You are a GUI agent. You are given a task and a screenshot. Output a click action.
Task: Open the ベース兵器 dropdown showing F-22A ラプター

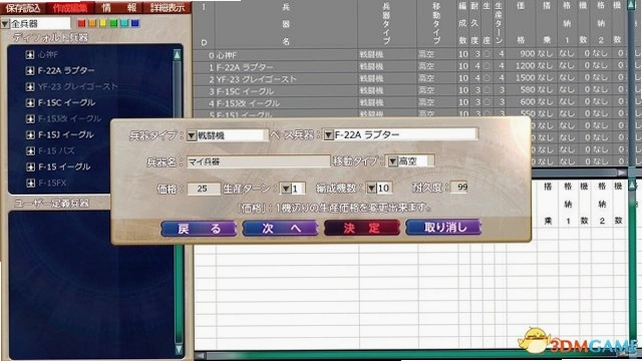(328, 135)
